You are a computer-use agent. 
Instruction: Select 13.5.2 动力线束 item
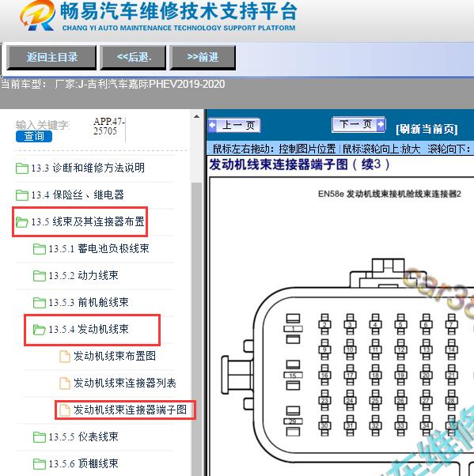84,275
